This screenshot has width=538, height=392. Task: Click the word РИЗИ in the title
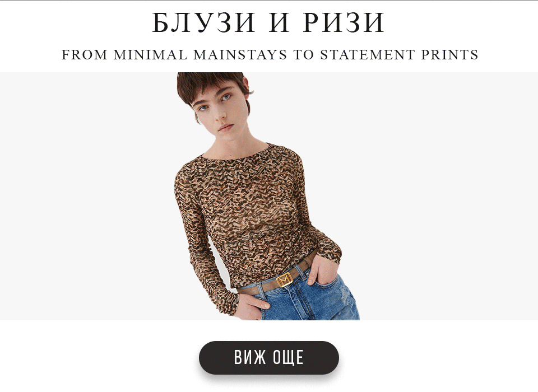[x=344, y=22]
